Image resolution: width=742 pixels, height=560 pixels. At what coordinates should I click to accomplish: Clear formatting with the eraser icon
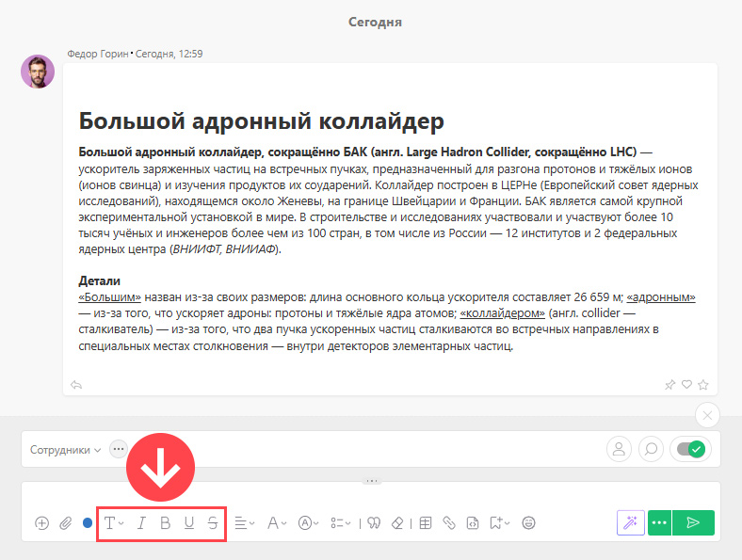[397, 523]
